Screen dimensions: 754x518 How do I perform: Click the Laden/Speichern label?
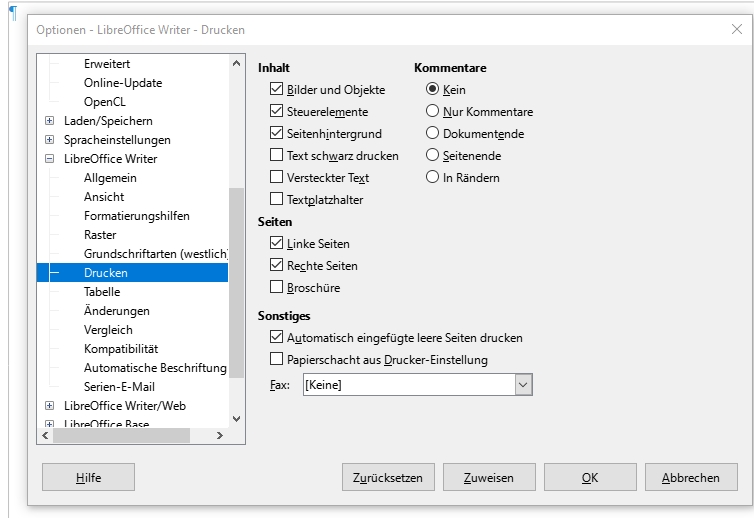coord(108,121)
